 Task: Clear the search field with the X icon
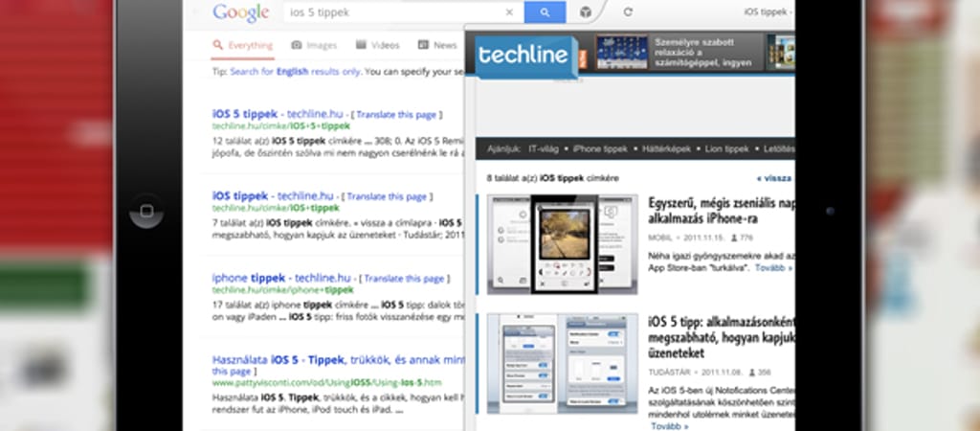coord(509,12)
